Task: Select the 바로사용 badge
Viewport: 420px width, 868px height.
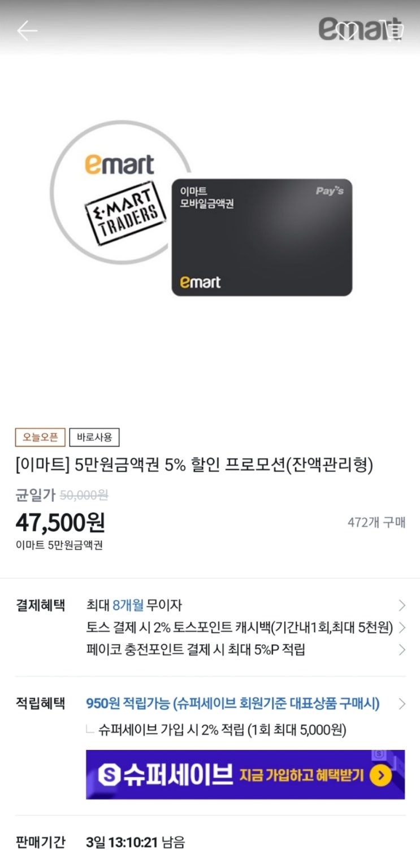Action: 94,437
